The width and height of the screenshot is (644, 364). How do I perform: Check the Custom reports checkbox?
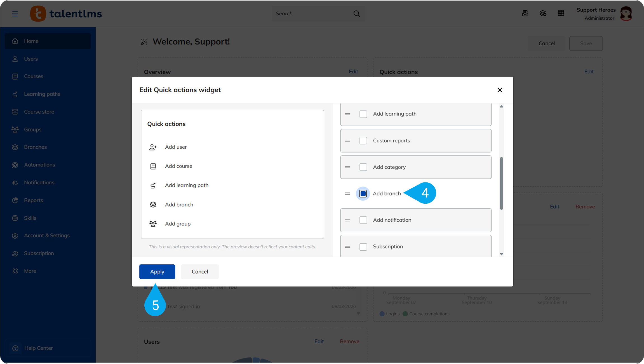tap(363, 141)
